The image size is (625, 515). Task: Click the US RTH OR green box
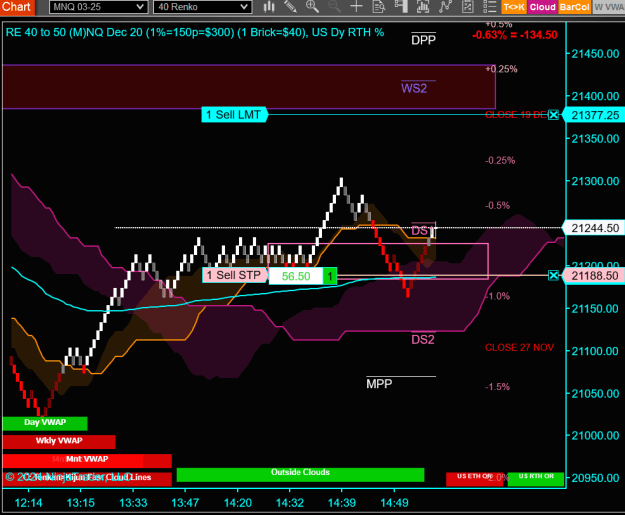(536, 479)
